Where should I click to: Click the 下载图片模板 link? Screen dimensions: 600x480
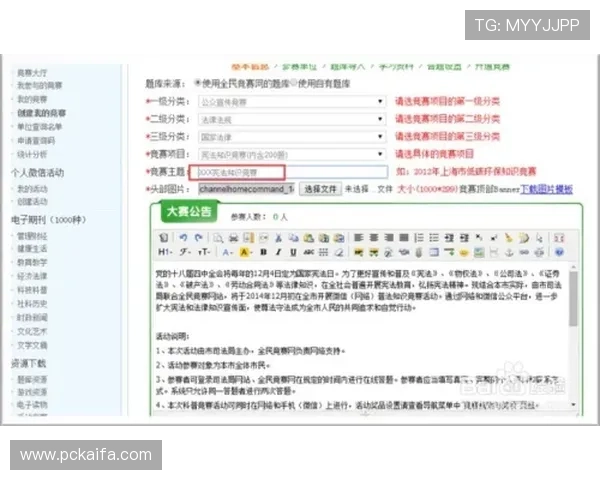pyautogui.click(x=548, y=188)
